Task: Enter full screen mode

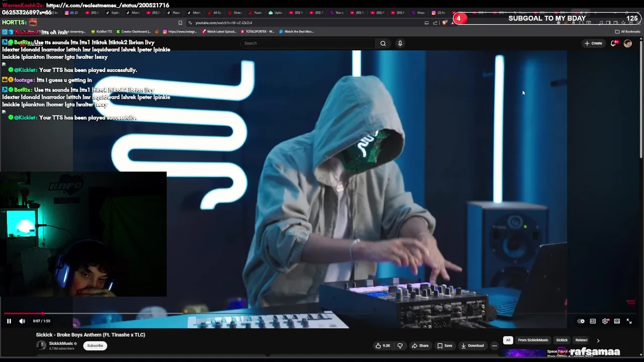Action: [629, 321]
